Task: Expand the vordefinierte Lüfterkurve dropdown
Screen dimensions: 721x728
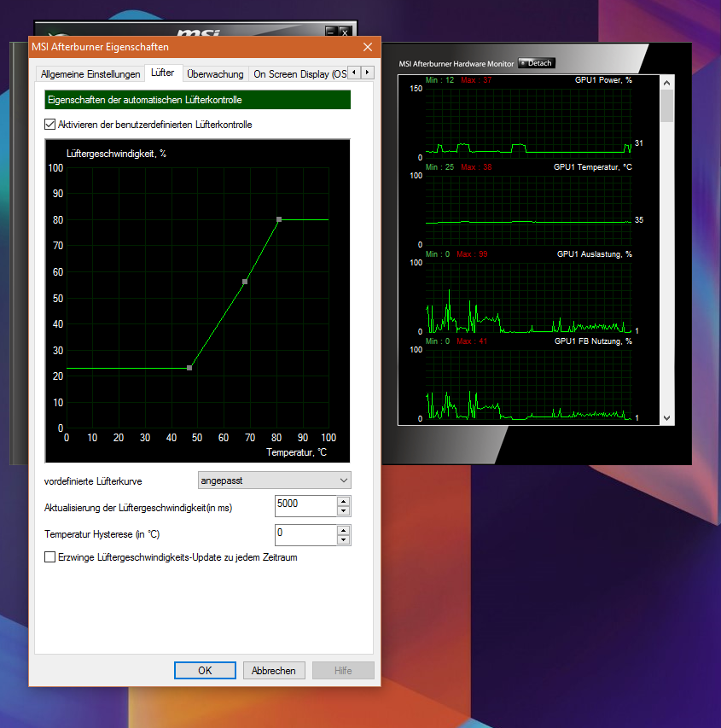Action: 275,480
